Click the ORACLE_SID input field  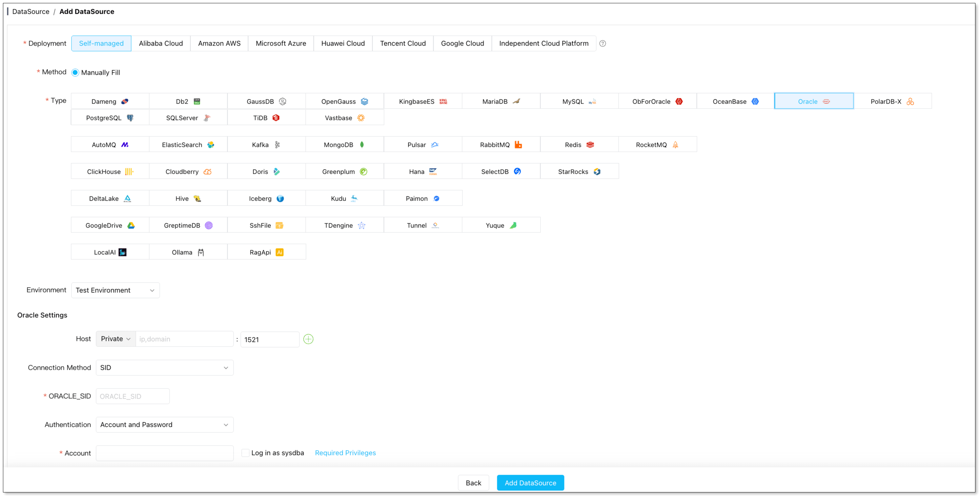(x=133, y=396)
